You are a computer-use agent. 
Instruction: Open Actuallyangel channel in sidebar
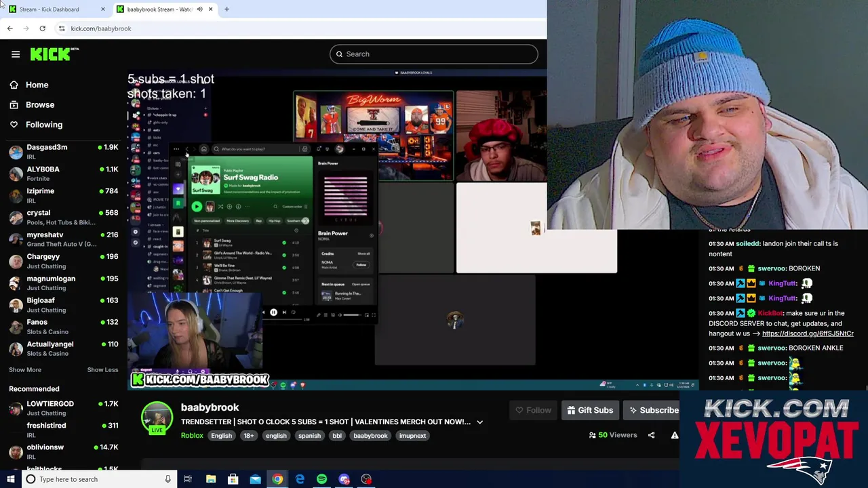click(64, 348)
